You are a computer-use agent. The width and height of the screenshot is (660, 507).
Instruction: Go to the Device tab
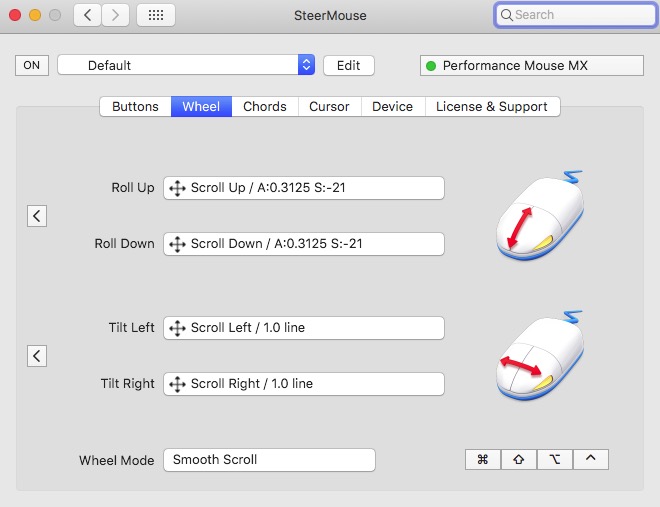[393, 106]
